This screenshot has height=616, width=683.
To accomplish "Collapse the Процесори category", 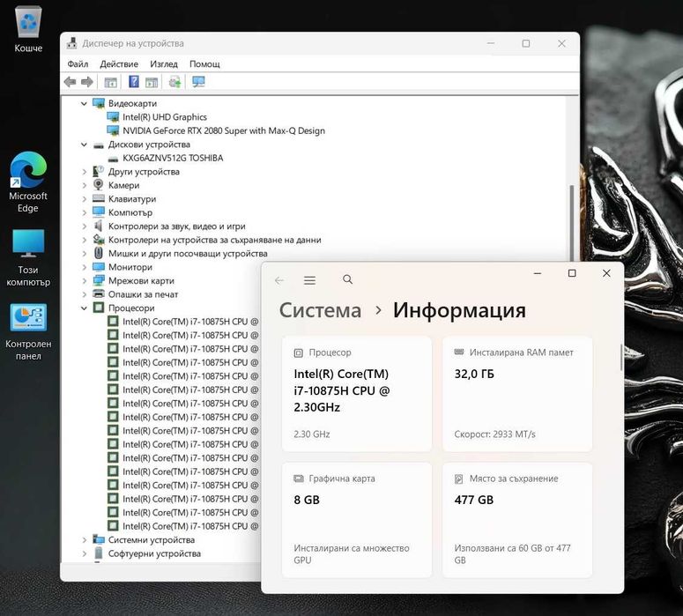I will pos(84,308).
